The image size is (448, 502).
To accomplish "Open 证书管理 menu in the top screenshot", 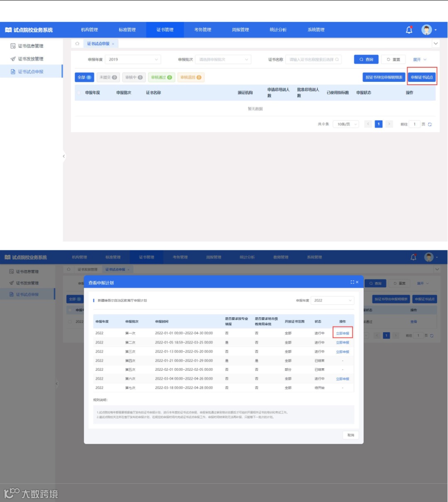I will tap(165, 30).
